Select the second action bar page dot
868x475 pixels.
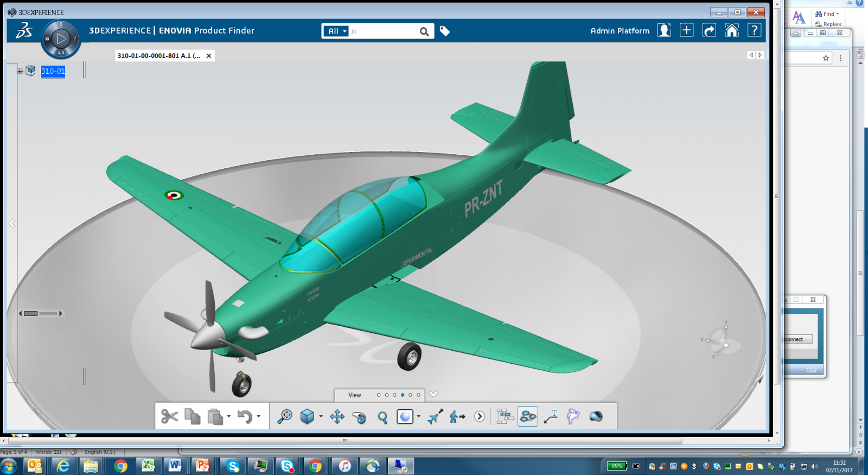click(387, 395)
